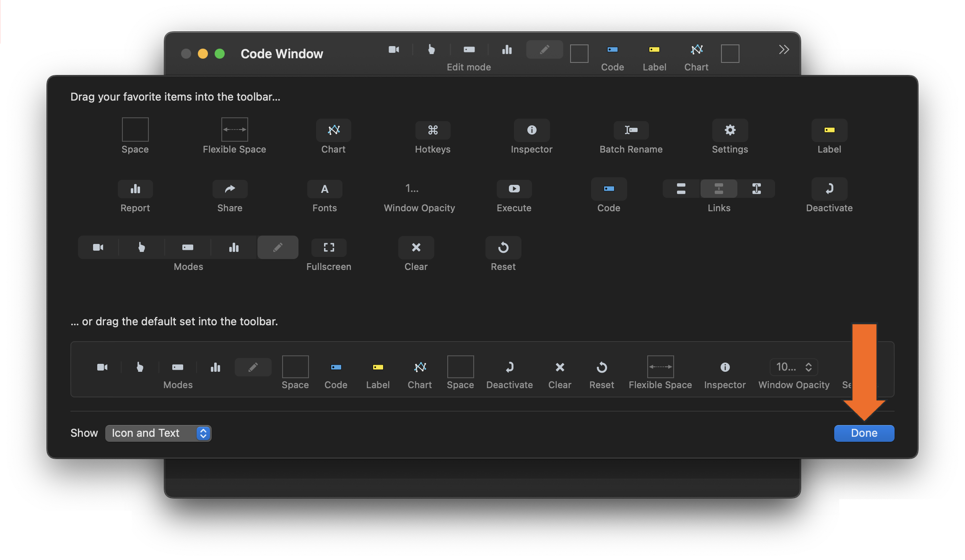Select the Batch Rename icon
The image size is (965, 560).
(x=631, y=130)
